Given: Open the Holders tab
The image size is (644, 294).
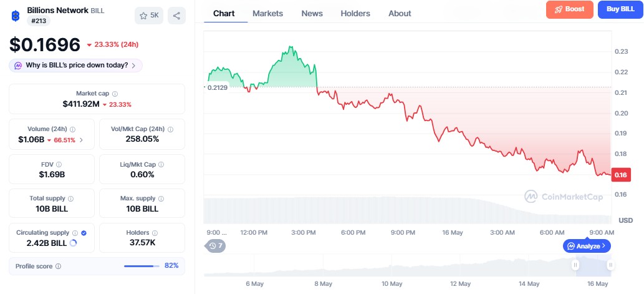Looking at the screenshot, I should tap(355, 14).
